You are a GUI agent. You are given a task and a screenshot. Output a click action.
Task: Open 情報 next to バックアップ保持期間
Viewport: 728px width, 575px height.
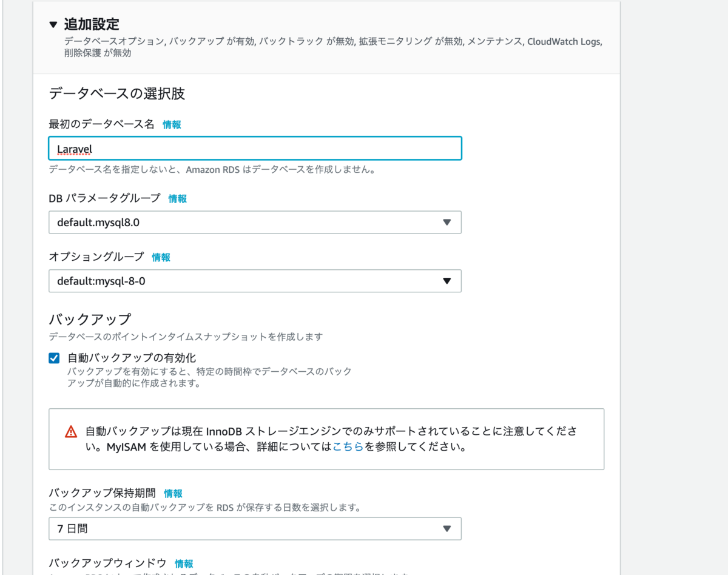coord(174,493)
